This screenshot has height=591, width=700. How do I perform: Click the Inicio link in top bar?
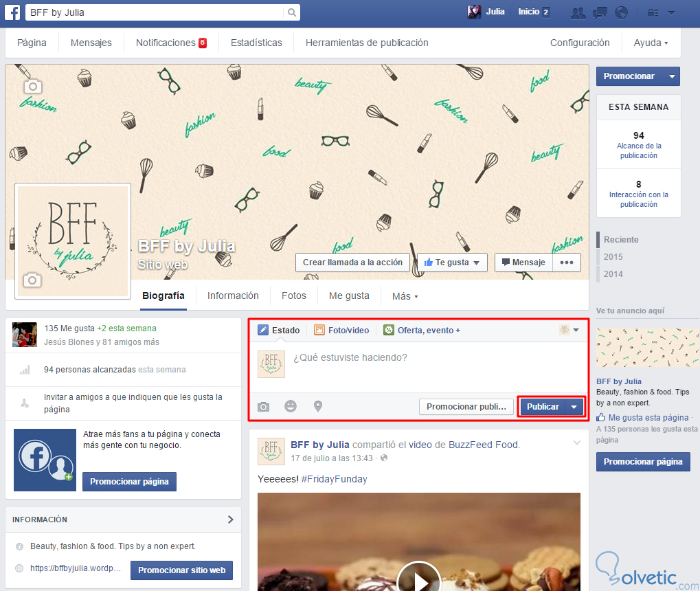pos(528,12)
